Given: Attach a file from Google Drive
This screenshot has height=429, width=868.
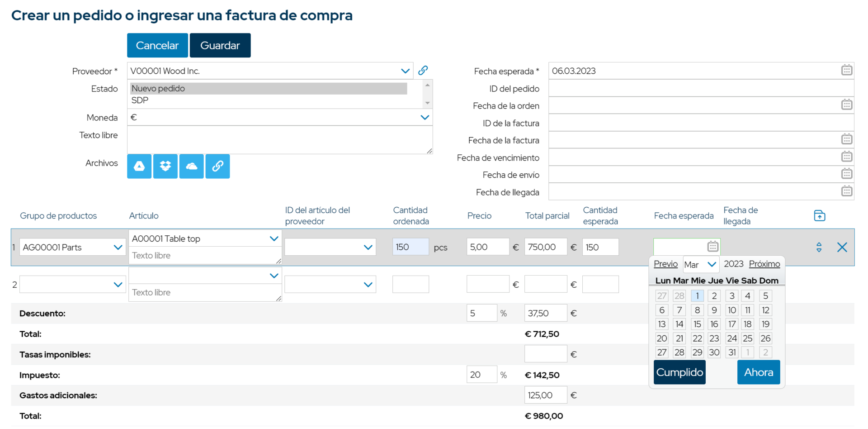Looking at the screenshot, I should click(x=139, y=166).
